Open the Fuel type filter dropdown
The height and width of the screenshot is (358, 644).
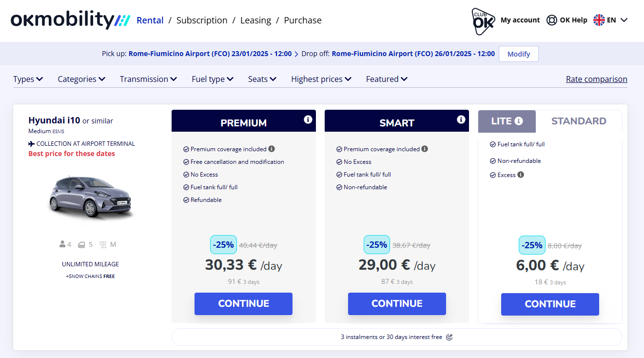[213, 79]
